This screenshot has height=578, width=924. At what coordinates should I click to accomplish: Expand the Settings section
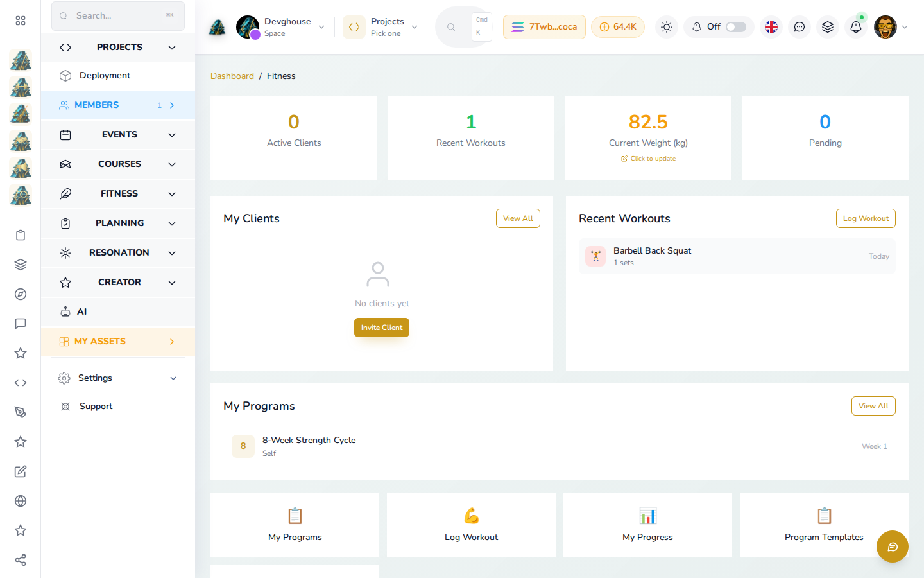click(x=118, y=378)
